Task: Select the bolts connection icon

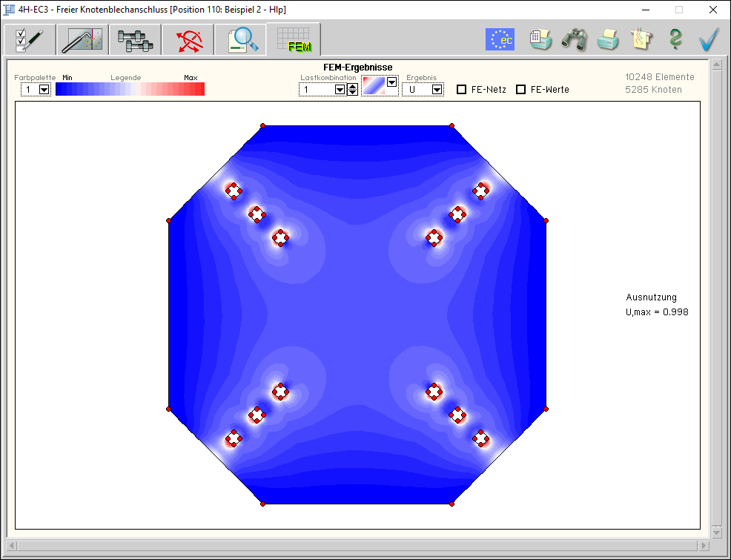Action: 136,39
